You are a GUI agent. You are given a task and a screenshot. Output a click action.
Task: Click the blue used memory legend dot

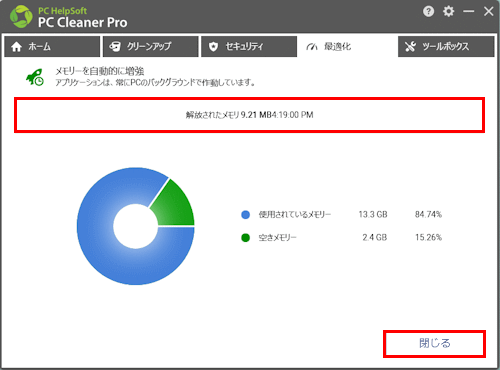[x=246, y=215]
